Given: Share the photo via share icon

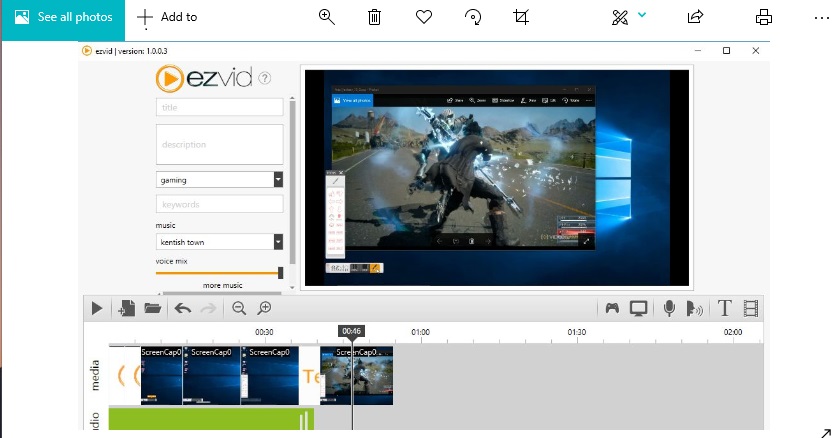Looking at the screenshot, I should click(695, 17).
